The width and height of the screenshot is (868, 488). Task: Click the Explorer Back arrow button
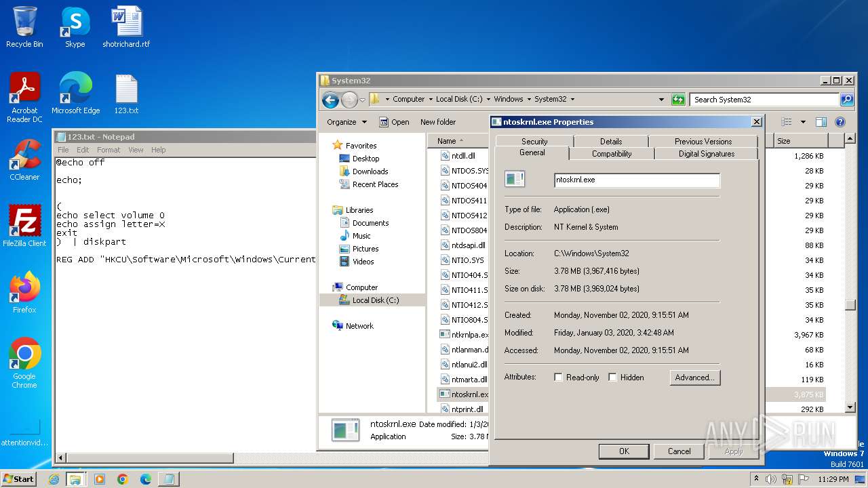click(x=330, y=100)
